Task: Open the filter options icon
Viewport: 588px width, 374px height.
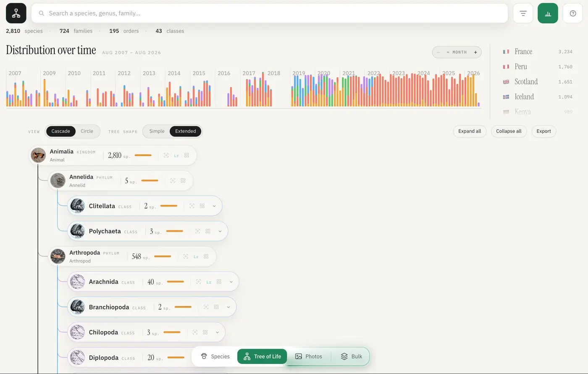Action: 523,13
